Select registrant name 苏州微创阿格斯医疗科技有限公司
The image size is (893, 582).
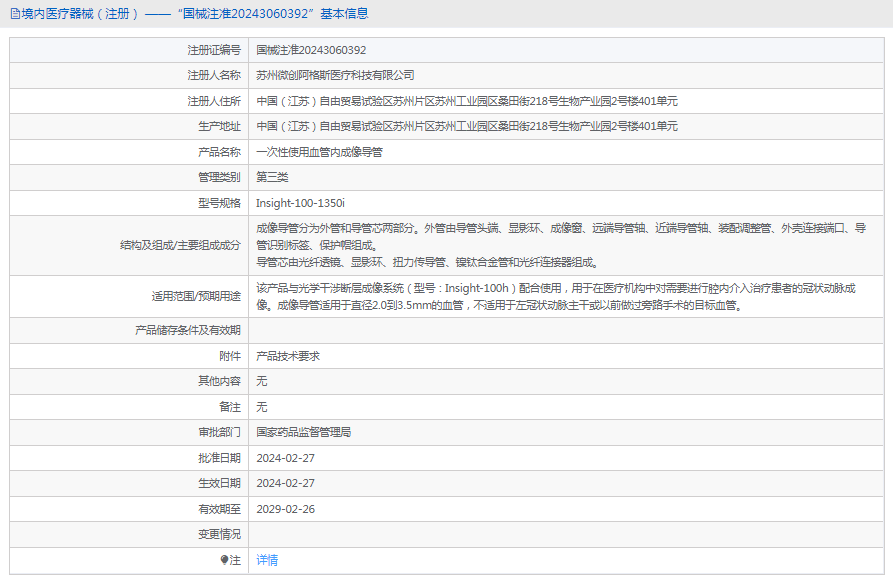335,75
